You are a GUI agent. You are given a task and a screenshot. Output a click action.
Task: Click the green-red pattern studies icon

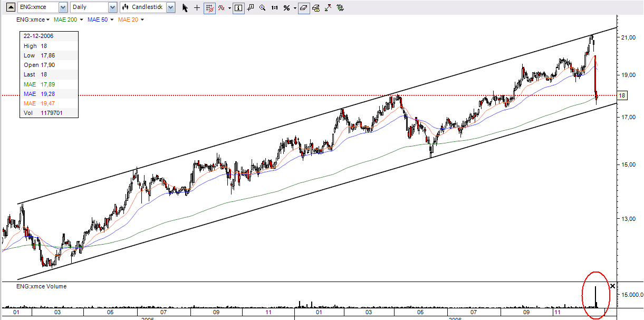click(340, 8)
